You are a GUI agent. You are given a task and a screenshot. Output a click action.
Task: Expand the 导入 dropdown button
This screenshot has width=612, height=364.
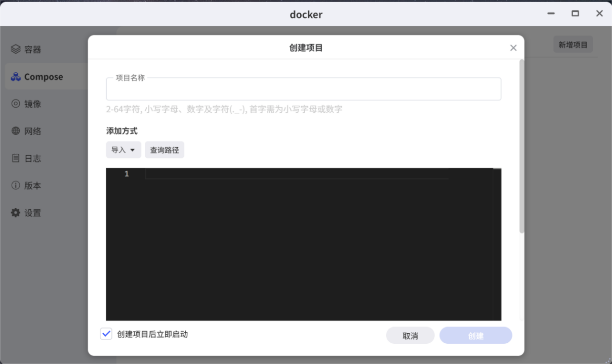click(x=124, y=150)
